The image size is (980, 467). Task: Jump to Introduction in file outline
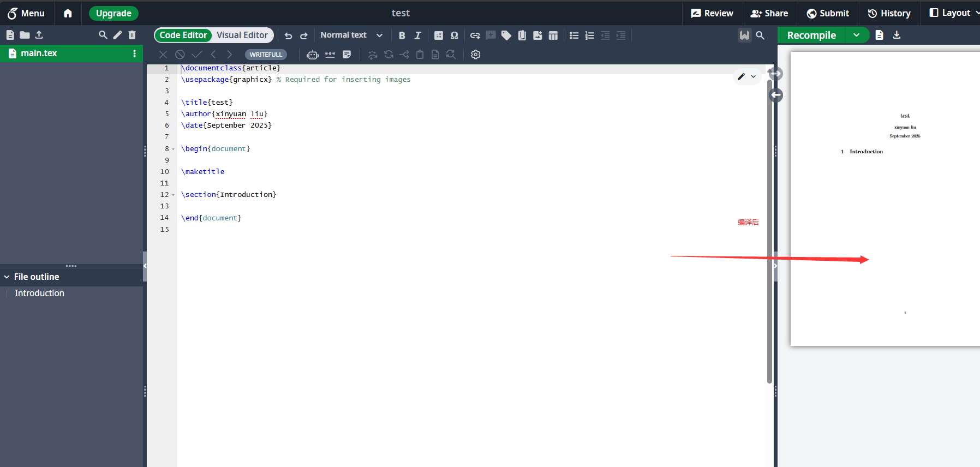(39, 294)
